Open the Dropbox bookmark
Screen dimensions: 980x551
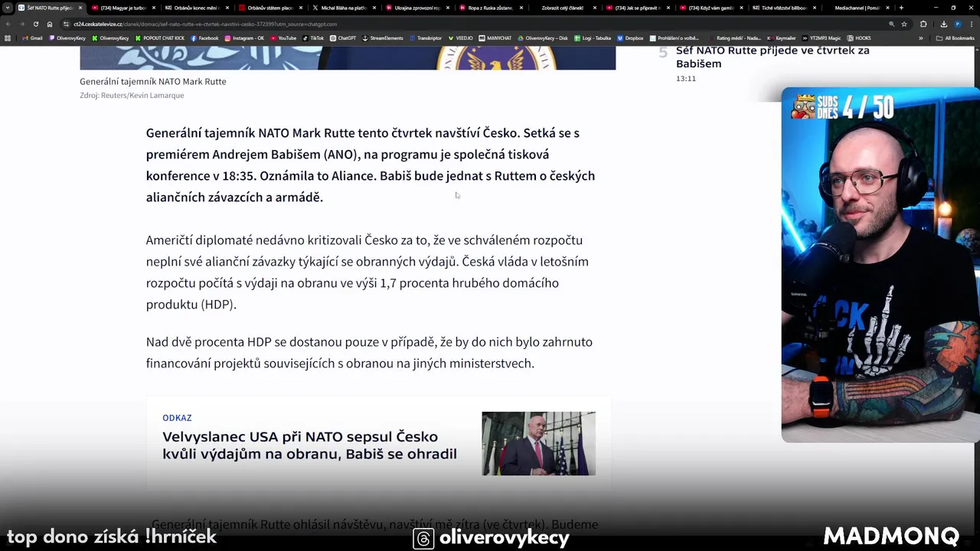coord(630,38)
